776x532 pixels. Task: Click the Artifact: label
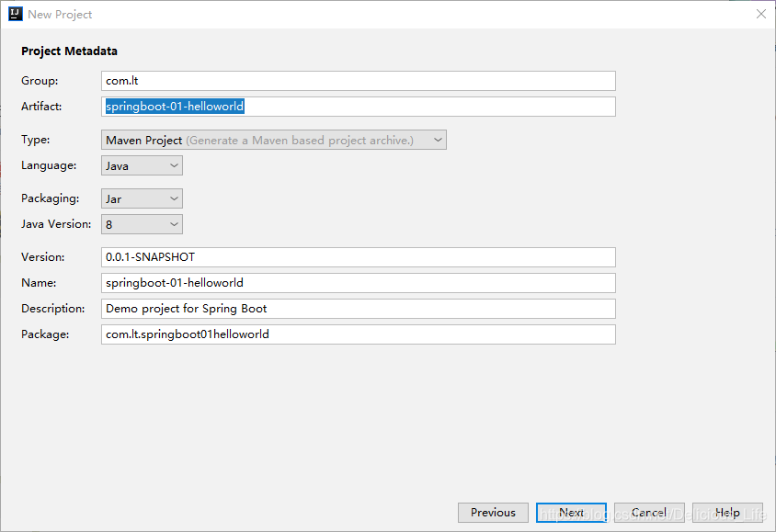click(x=41, y=107)
